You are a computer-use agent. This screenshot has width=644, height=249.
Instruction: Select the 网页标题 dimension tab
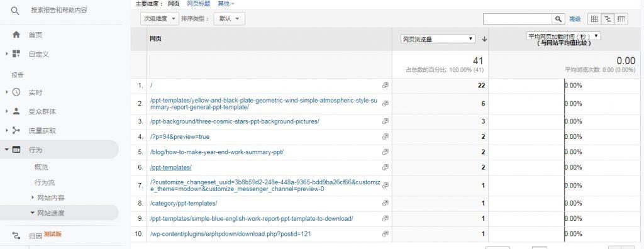click(x=198, y=4)
